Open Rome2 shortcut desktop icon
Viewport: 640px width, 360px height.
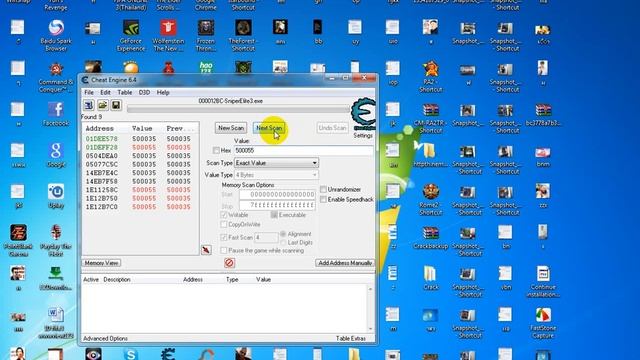point(431,200)
